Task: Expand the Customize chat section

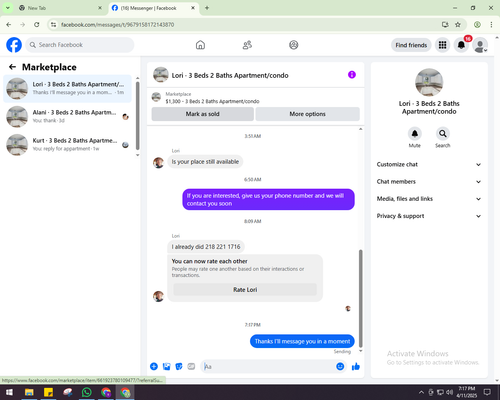Action: [x=429, y=164]
